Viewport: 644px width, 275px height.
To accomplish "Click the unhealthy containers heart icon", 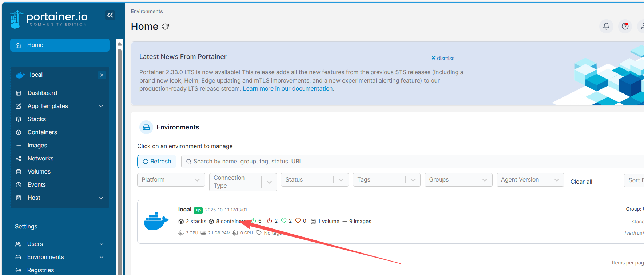I will (298, 221).
